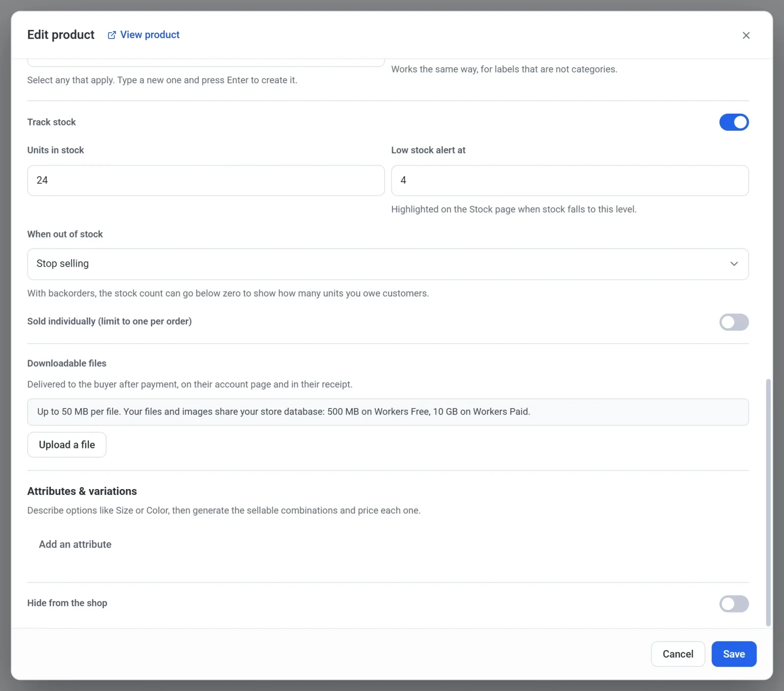Screen dimensions: 784x691
Task: Click the 'Describe options like Size or Color' text
Action: (224, 510)
